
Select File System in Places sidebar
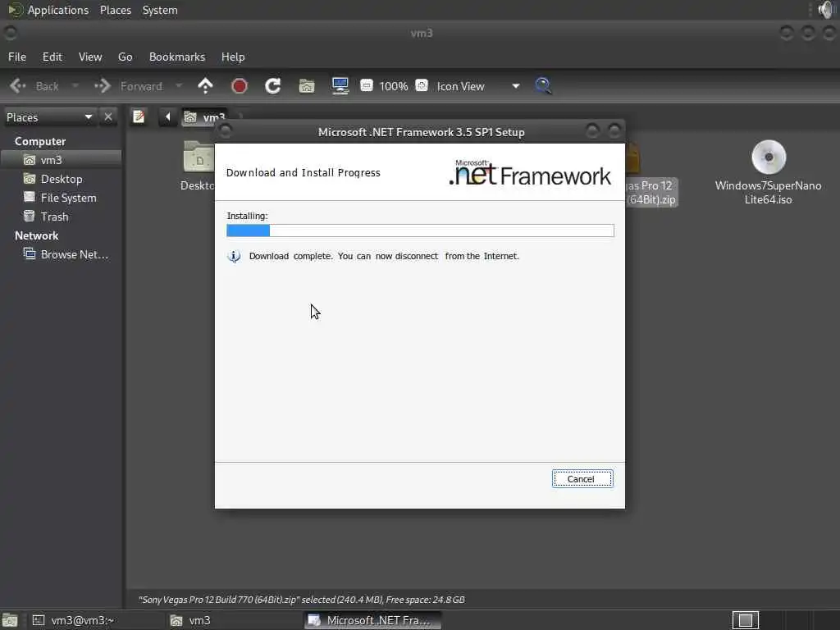tap(61, 198)
